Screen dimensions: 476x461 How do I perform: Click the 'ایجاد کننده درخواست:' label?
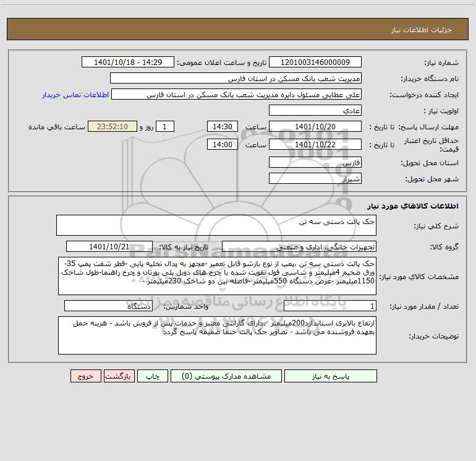click(x=424, y=95)
